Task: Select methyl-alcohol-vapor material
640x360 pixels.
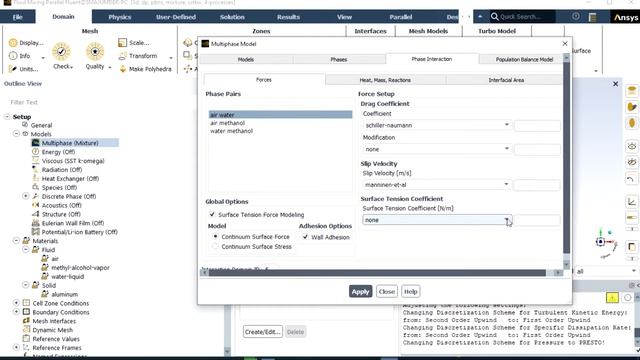Action: [x=80, y=268]
